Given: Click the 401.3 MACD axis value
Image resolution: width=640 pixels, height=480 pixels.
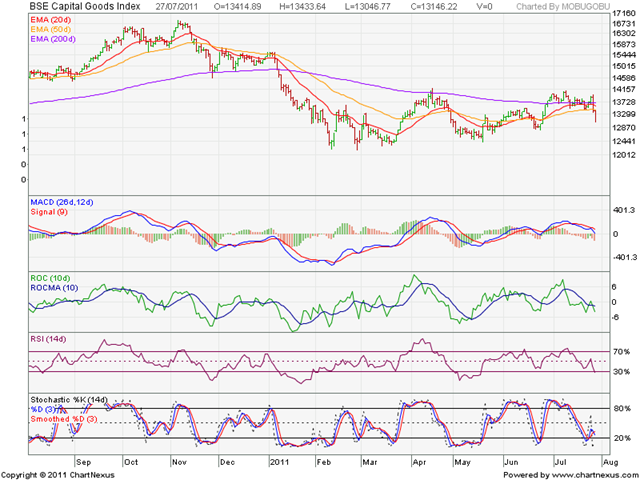Looking at the screenshot, I should (x=624, y=211).
